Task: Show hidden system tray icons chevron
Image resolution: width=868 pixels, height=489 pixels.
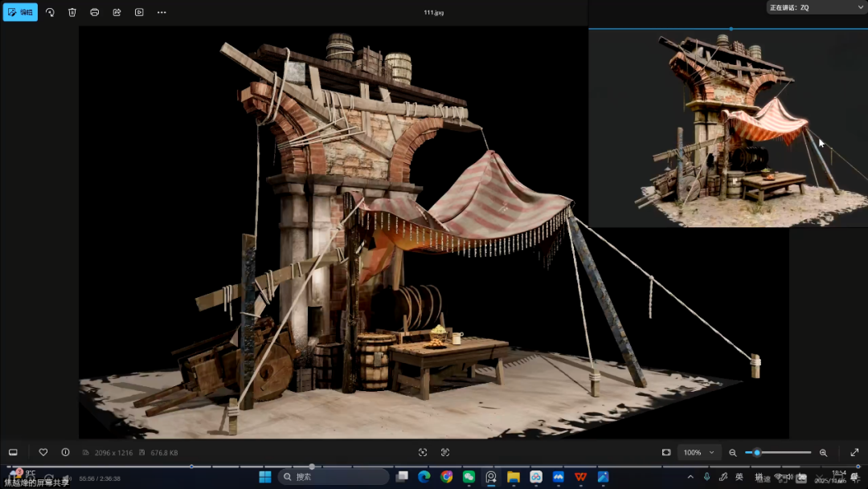Action: [690, 476]
